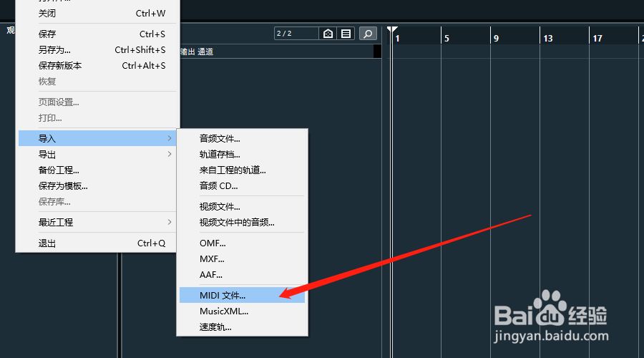Click ruler at bar 5
Image resolution: width=644 pixels, height=358 pixels.
point(447,38)
